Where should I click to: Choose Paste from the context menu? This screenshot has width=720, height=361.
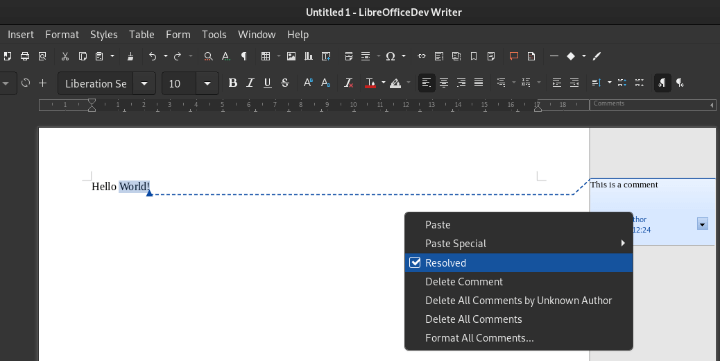[518, 225]
